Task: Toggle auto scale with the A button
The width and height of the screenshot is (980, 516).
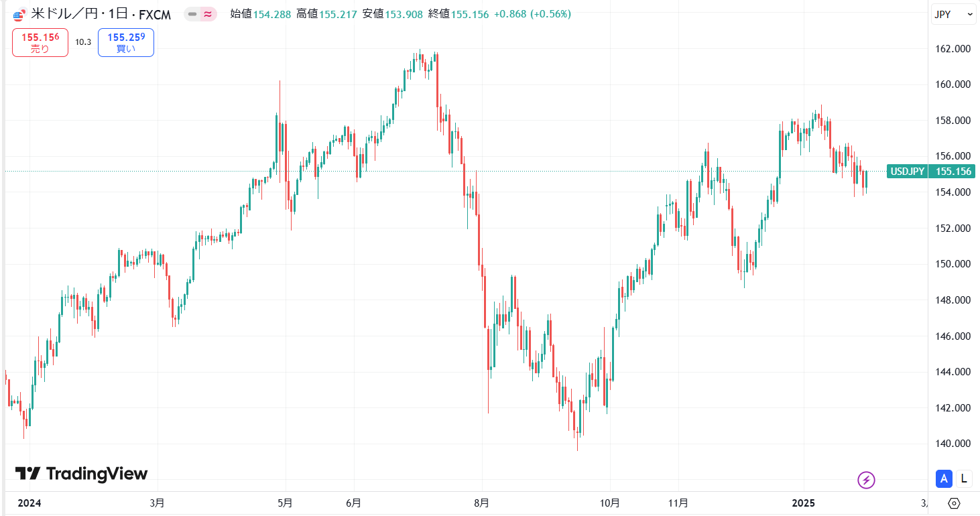Action: click(x=944, y=478)
